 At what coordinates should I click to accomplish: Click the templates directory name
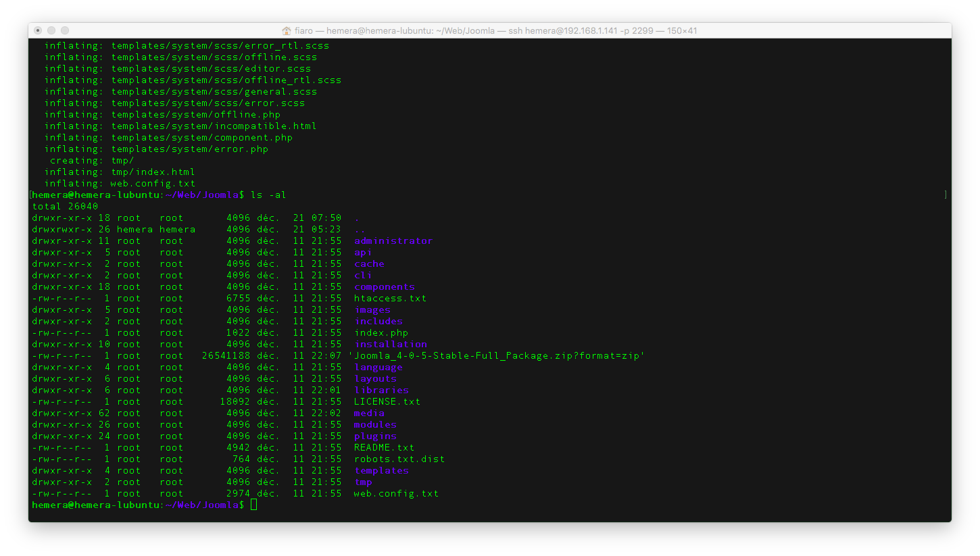pyautogui.click(x=381, y=471)
